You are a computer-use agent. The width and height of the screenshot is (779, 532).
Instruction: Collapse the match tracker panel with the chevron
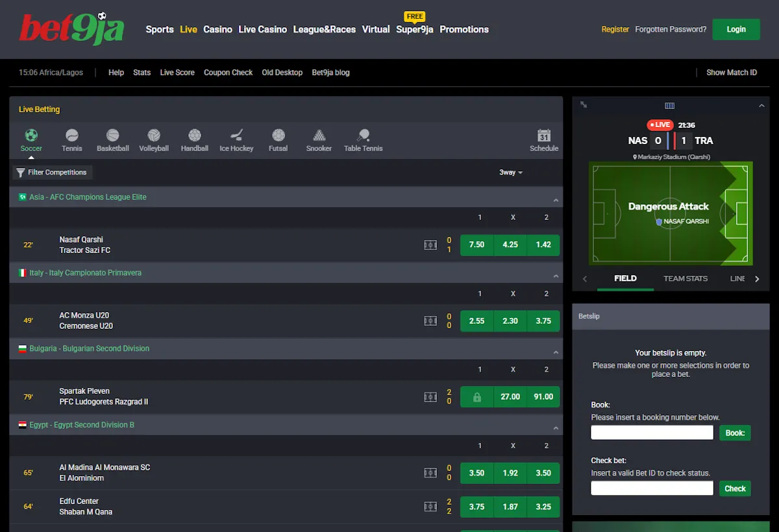tap(761, 104)
